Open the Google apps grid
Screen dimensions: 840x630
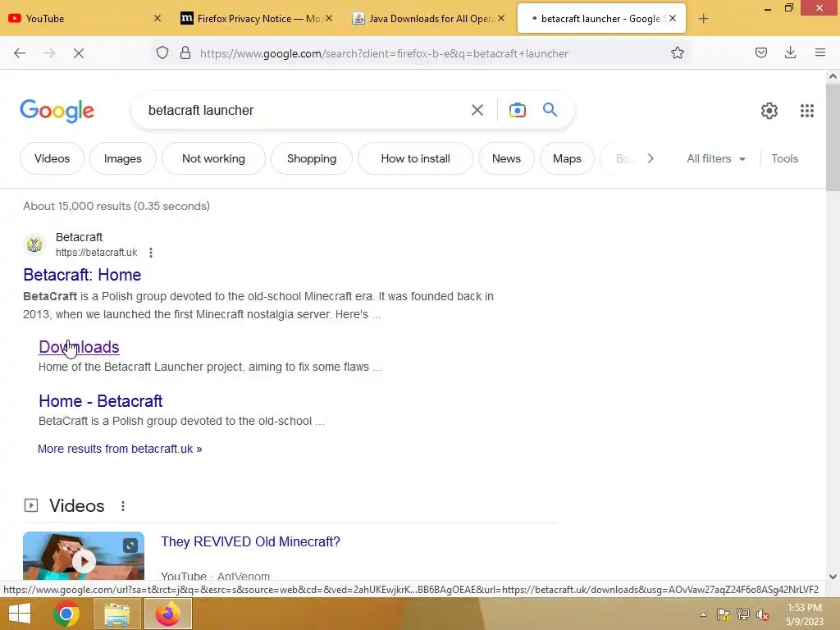(x=807, y=111)
